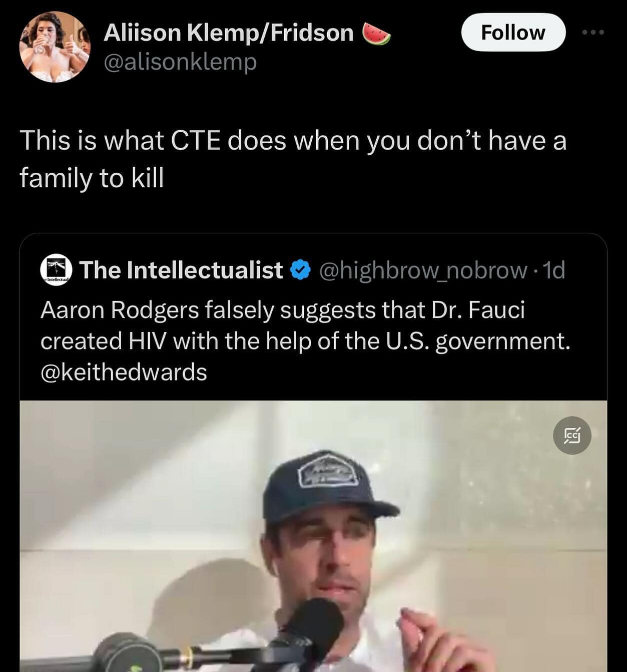
Task: Open The Intellectualist account name
Action: point(181,270)
